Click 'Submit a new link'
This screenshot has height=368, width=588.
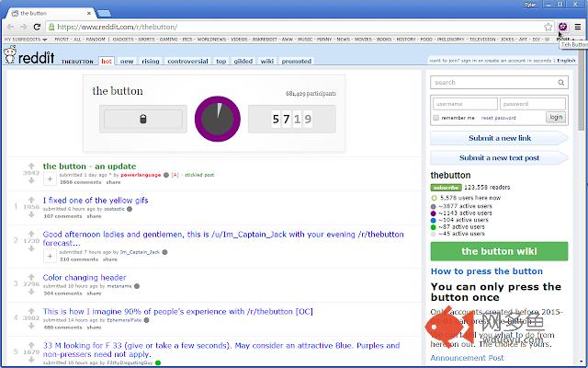point(499,138)
